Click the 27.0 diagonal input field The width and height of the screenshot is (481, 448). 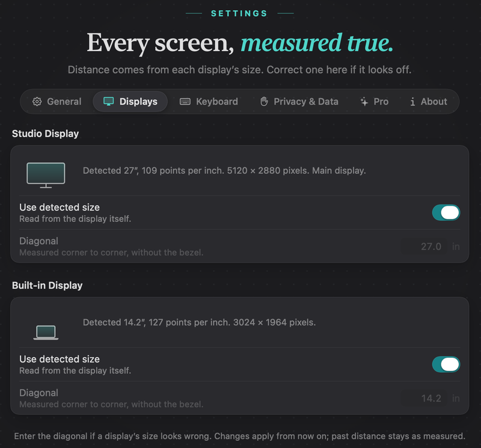[424, 247]
